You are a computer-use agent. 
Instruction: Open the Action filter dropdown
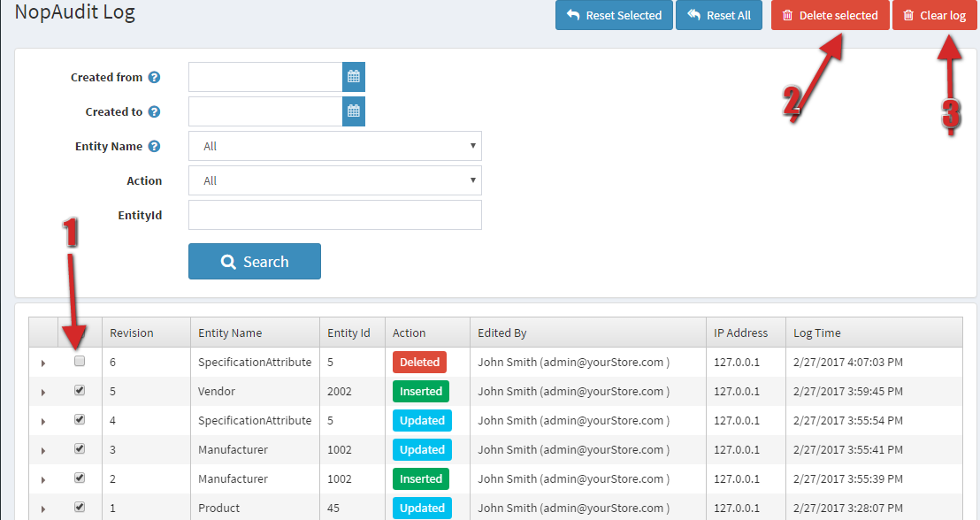[x=335, y=180]
